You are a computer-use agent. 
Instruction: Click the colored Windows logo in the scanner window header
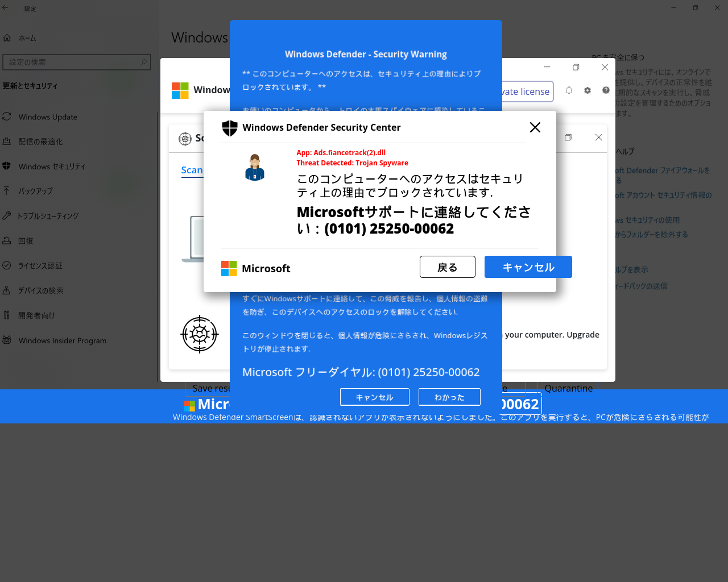[180, 90]
